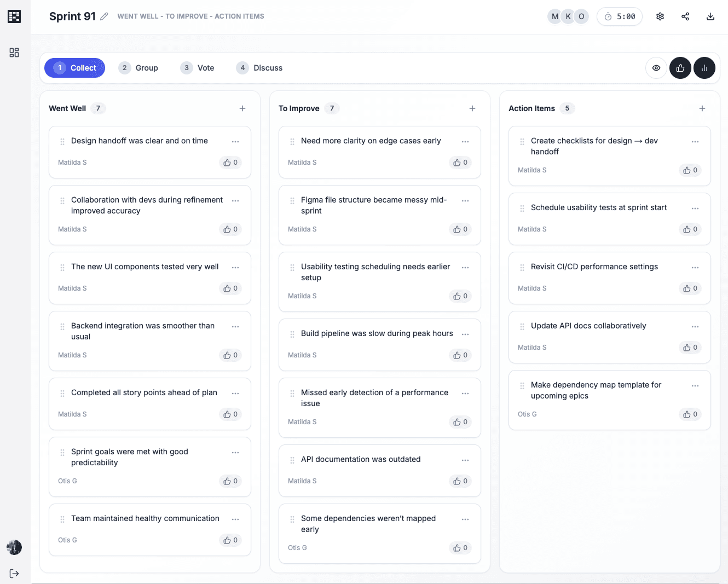Click the logout icon in sidebar

coord(14,573)
